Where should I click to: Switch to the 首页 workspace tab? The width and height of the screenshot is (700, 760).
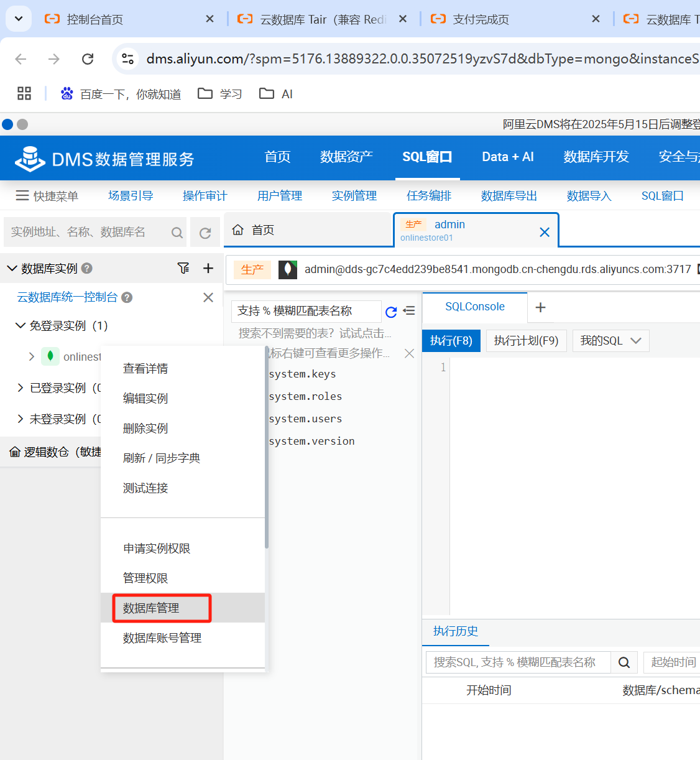[x=307, y=230]
